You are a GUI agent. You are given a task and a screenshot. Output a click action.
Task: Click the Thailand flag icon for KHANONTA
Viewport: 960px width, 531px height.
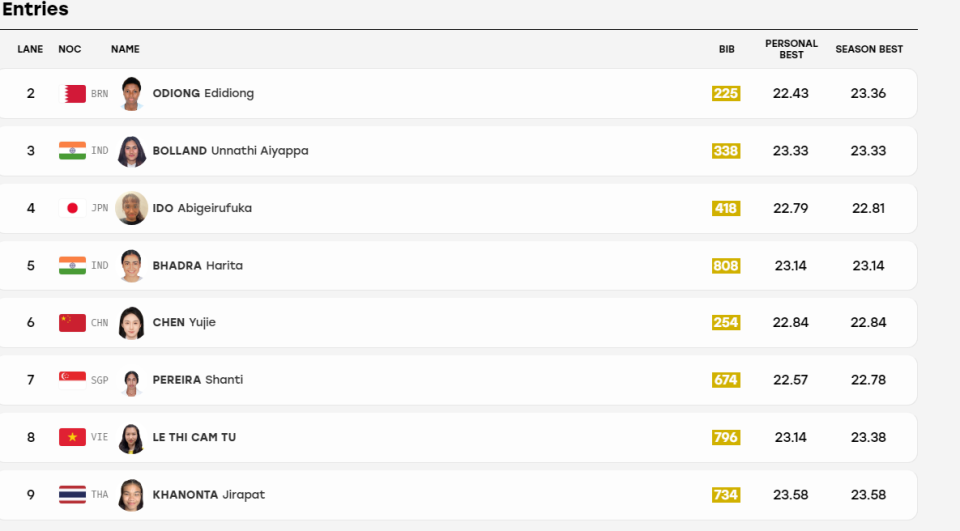72,495
